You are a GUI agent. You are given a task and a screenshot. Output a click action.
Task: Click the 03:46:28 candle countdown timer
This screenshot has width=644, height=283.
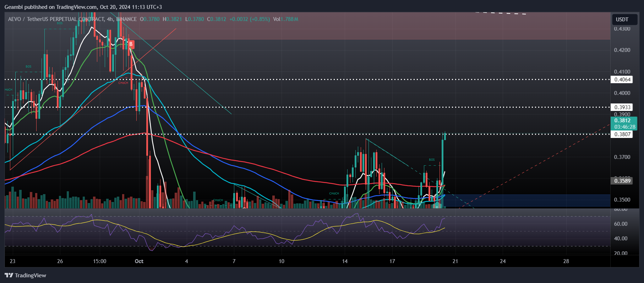(x=625, y=127)
